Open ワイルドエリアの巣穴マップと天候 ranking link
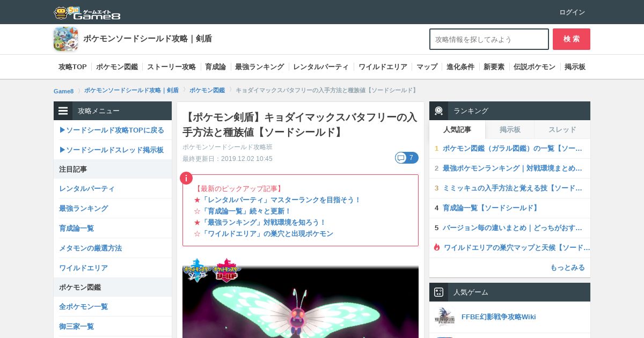Screen dimensions: 644x338 pos(517,248)
